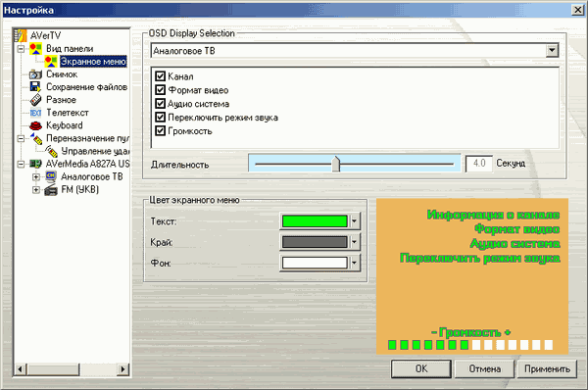Open Управление удаленным tree item
This screenshot has height=390, width=588.
(x=94, y=151)
